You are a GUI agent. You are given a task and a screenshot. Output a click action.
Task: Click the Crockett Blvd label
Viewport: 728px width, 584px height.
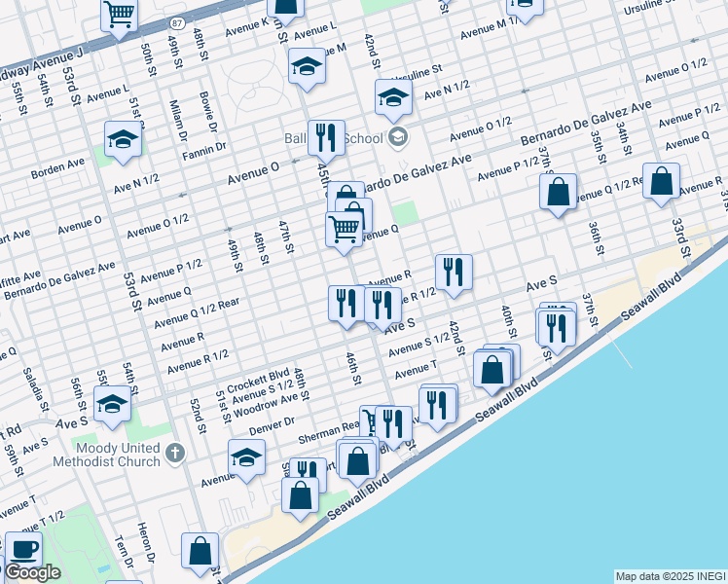[x=258, y=382]
